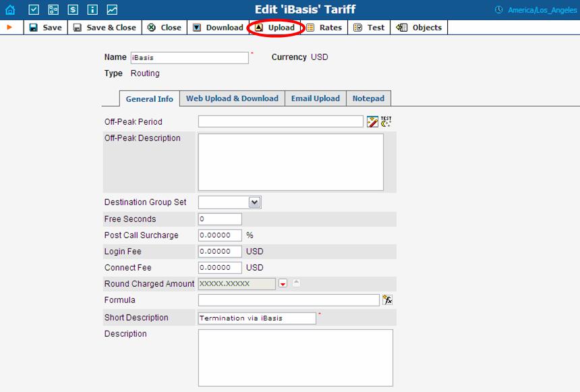Focus the Connect Fee field

(x=220, y=268)
